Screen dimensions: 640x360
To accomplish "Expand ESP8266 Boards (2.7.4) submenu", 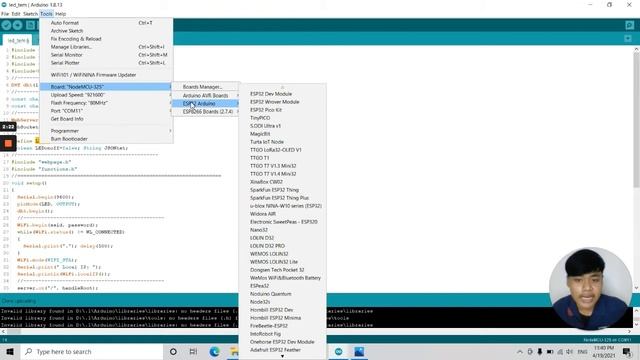I will [x=205, y=111].
